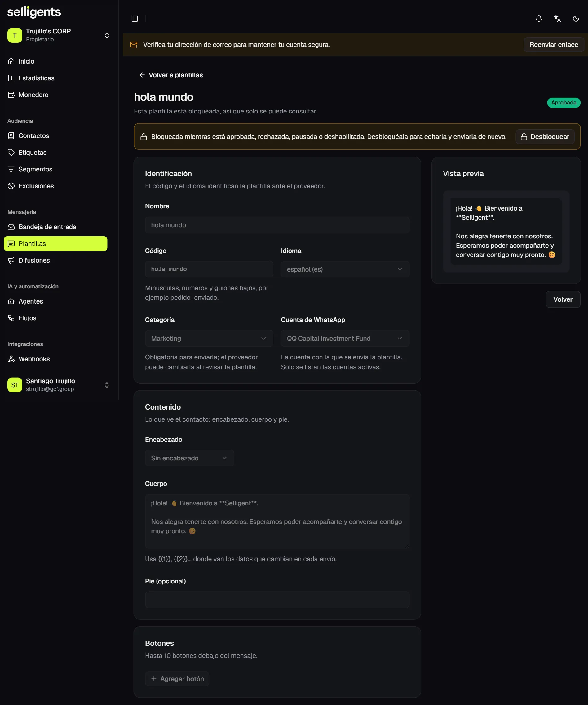
Task: Click the Agregar botón button
Action: [x=177, y=679]
